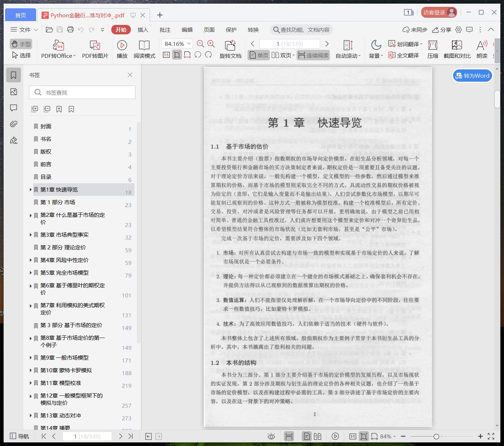
Task: Zoom out the document
Action: [201, 44]
